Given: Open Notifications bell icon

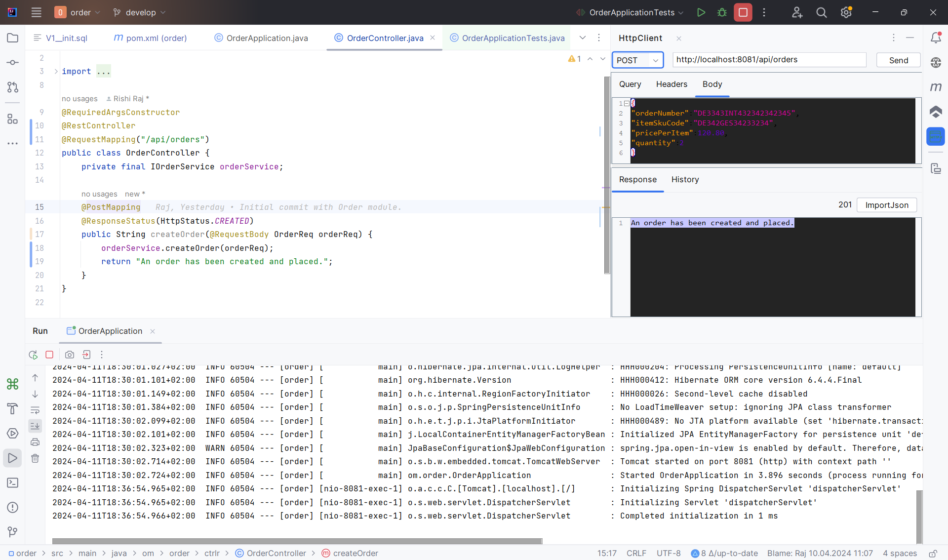Looking at the screenshot, I should point(936,38).
